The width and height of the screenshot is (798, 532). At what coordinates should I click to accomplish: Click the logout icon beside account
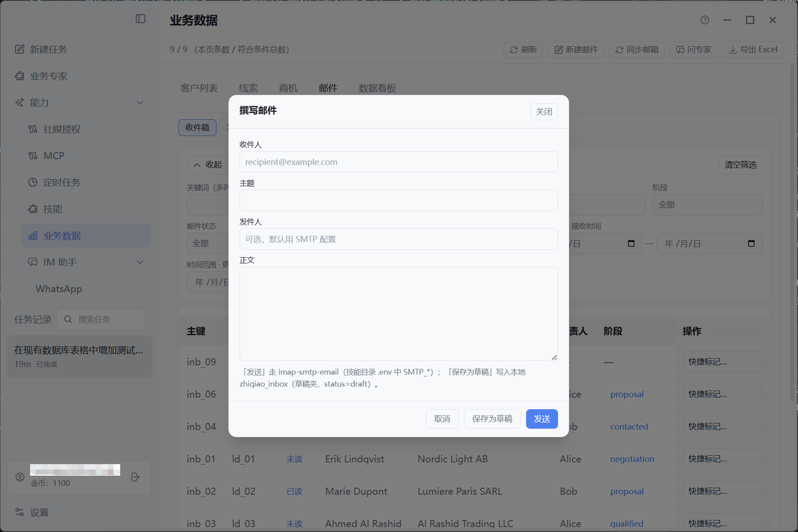(135, 477)
